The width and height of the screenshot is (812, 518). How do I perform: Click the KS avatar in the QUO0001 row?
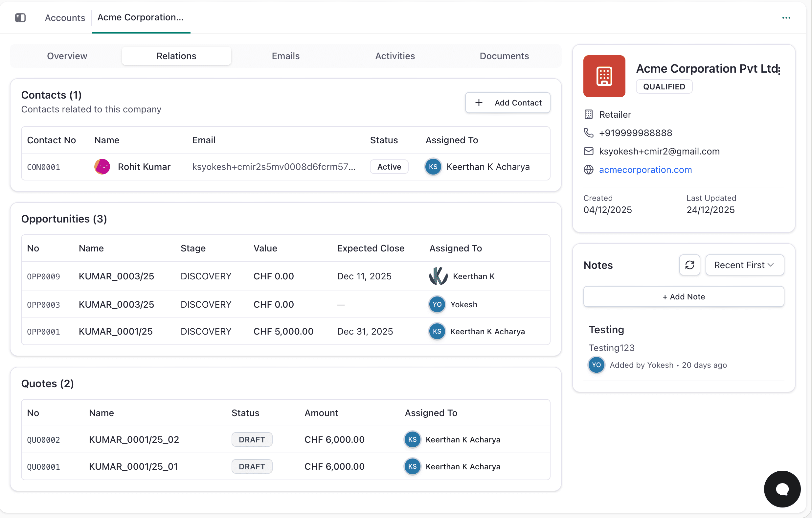point(412,466)
